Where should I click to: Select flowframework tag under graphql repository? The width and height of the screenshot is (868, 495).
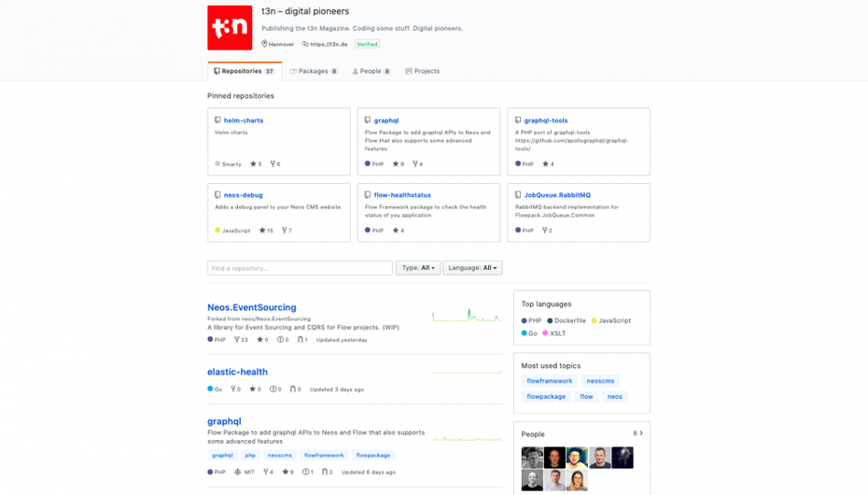coord(324,455)
